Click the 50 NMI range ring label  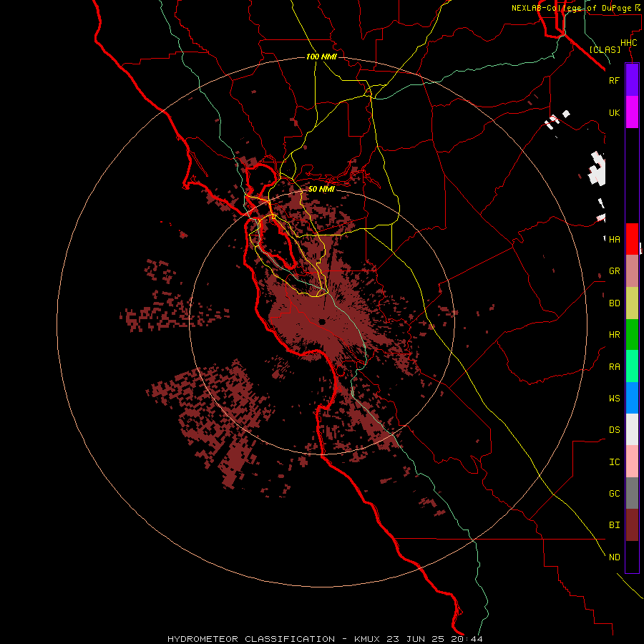coord(321,189)
